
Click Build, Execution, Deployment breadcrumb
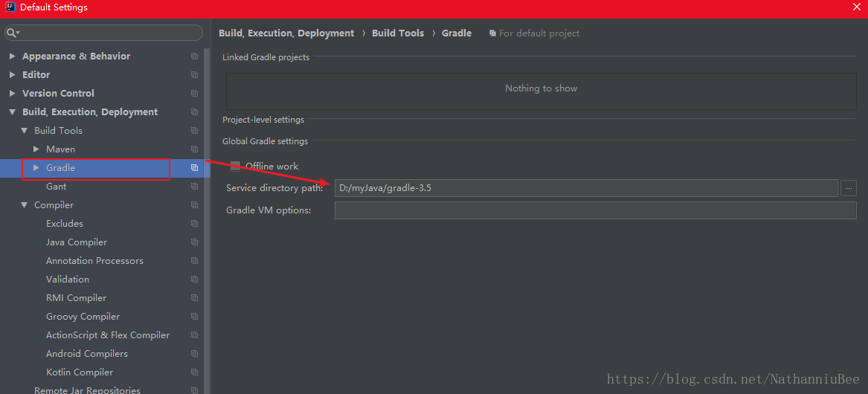pyautogui.click(x=286, y=33)
